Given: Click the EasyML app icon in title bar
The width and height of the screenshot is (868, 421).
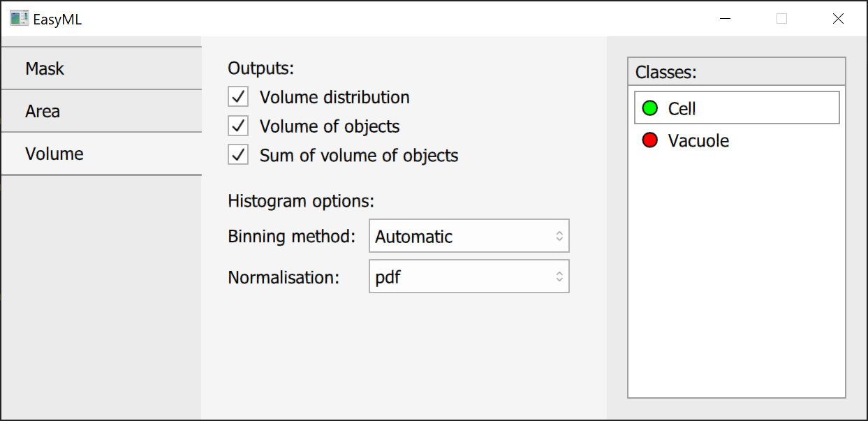Looking at the screenshot, I should pyautogui.click(x=19, y=19).
